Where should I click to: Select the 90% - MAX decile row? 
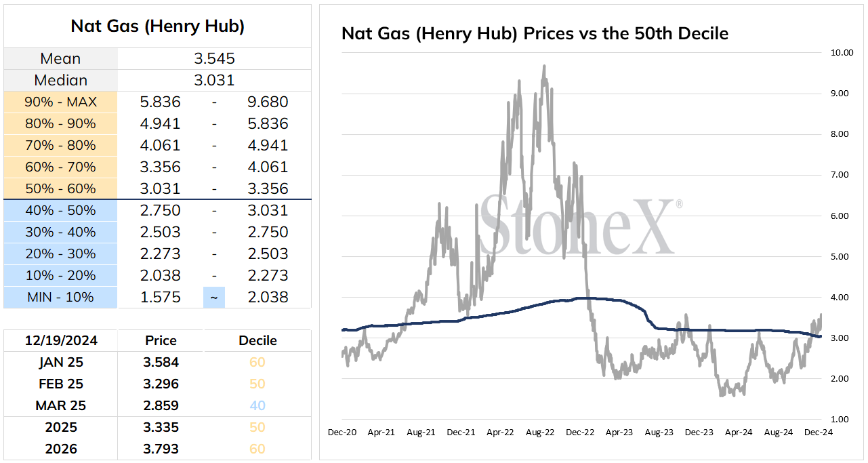pos(157,102)
